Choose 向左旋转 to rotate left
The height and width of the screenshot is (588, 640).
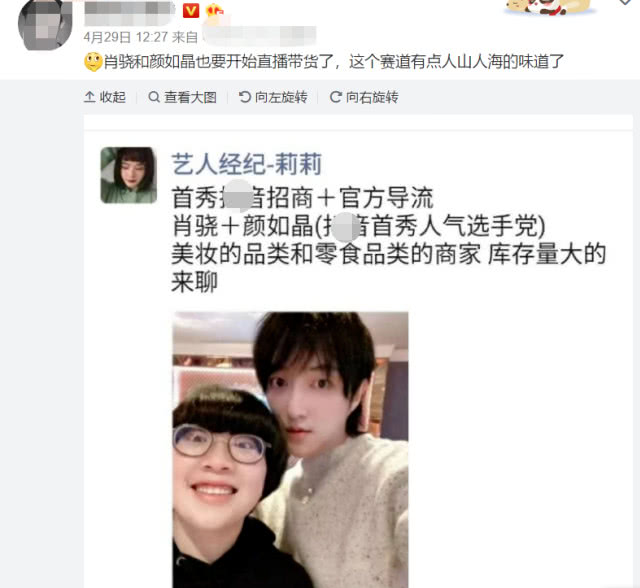(x=273, y=97)
